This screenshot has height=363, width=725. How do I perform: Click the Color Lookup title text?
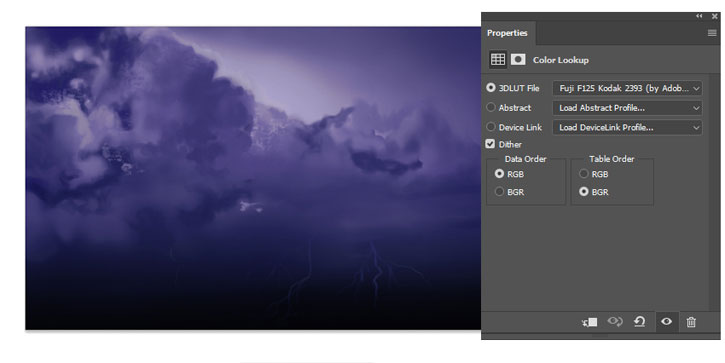point(560,60)
